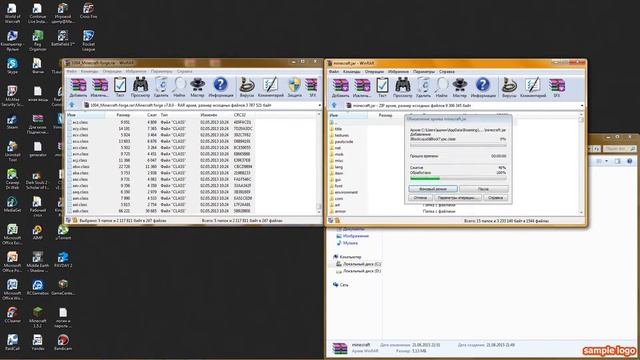Click Find (Найти) in minecraft.jar WinRAR window
The height and width of the screenshot is (360, 640).
click(441, 88)
